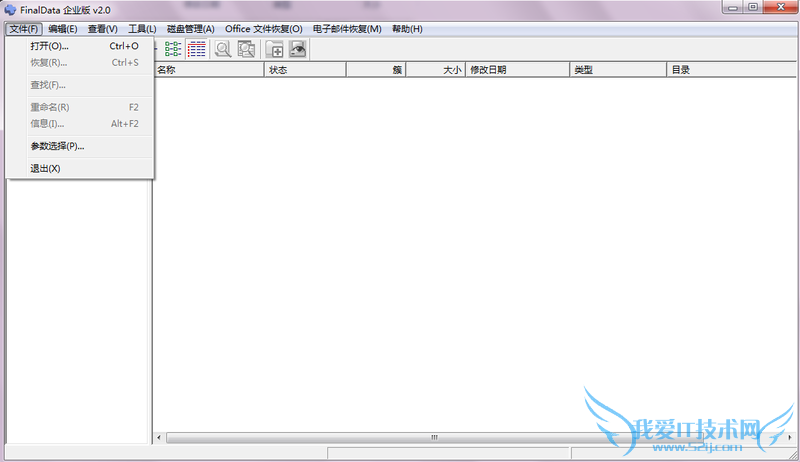Close the open 文件(F) menu
This screenshot has height=462, width=800.
[24, 29]
